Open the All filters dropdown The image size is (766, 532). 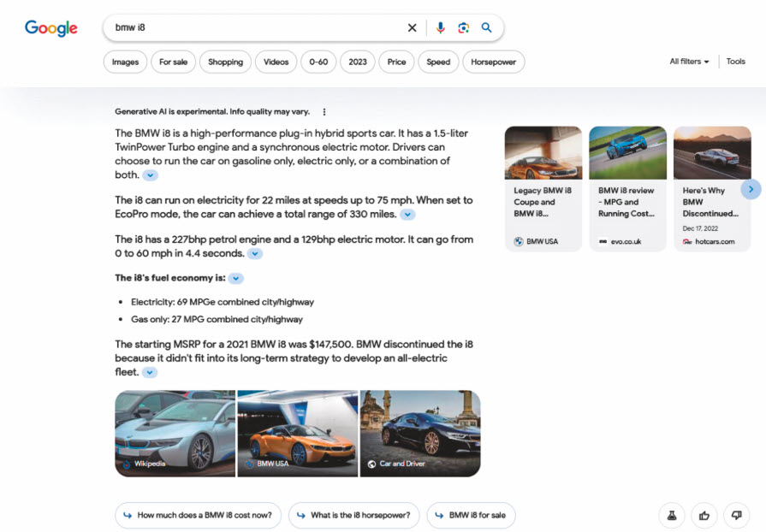tap(689, 62)
